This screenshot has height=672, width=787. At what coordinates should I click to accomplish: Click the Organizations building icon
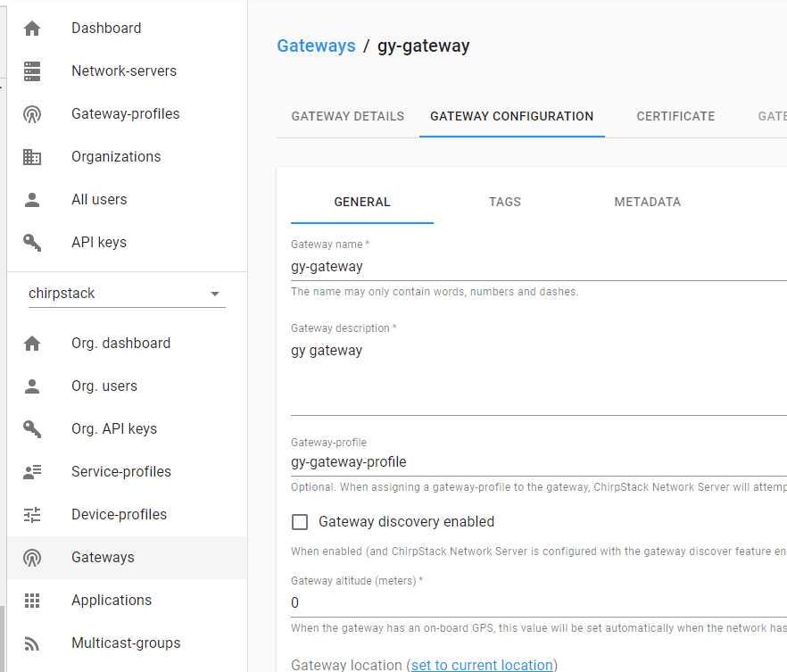32,157
